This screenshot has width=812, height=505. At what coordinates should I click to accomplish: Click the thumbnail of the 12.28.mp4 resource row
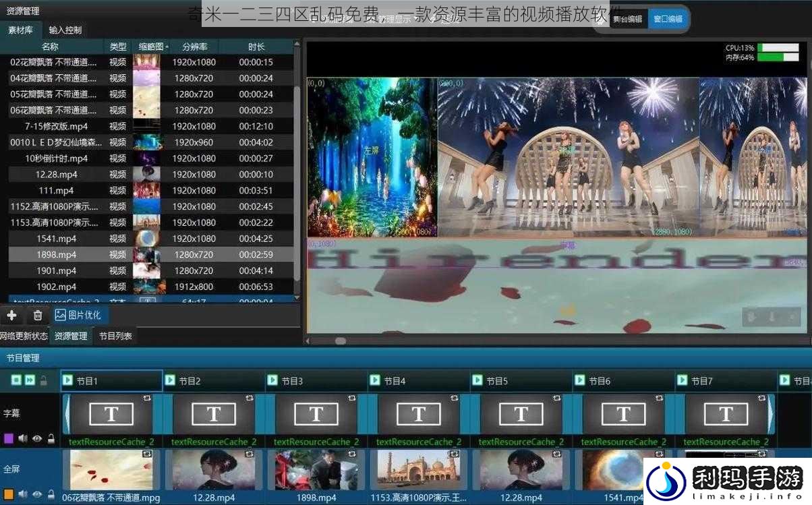coord(147,175)
